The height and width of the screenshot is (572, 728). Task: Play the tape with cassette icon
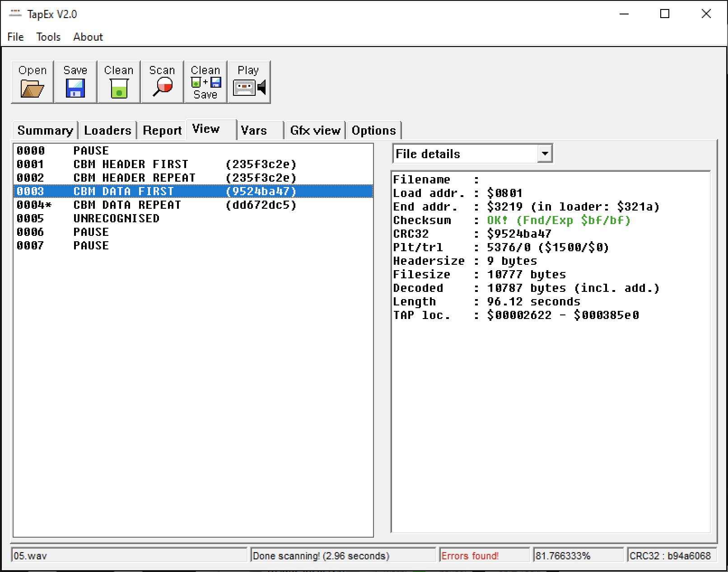(x=249, y=87)
